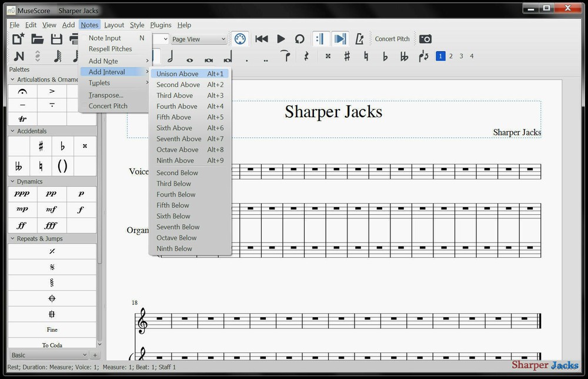Switch note entry to Voice 2
The width and height of the screenshot is (588, 379).
[x=450, y=56]
